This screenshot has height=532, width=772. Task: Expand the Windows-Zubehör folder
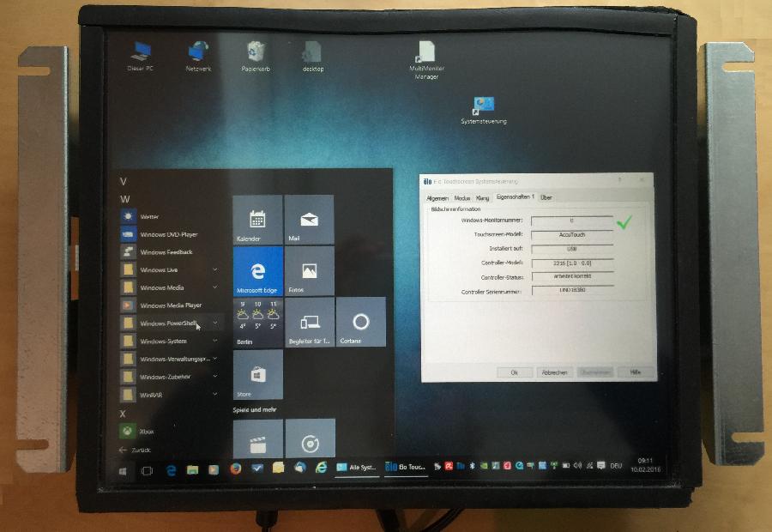pyautogui.click(x=166, y=375)
